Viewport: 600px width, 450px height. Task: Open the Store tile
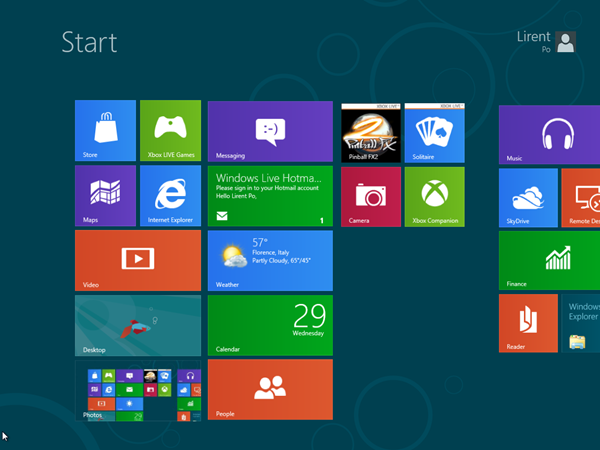pyautogui.click(x=105, y=130)
